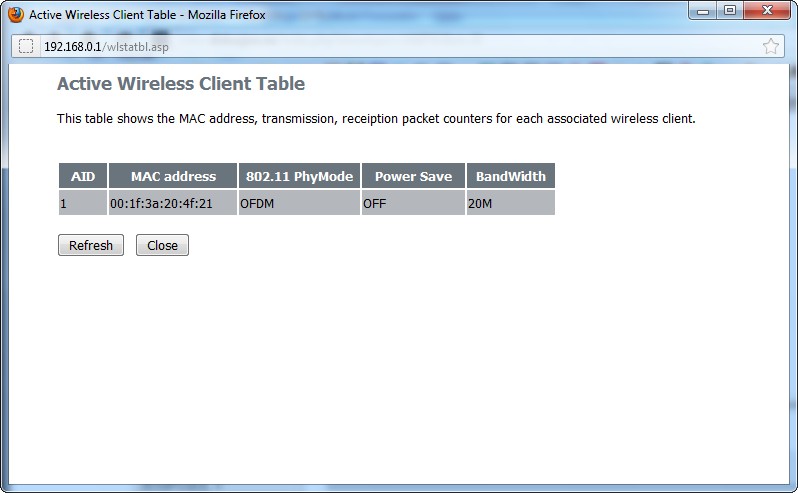
Task: Click the table description paragraph text
Action: [376, 119]
